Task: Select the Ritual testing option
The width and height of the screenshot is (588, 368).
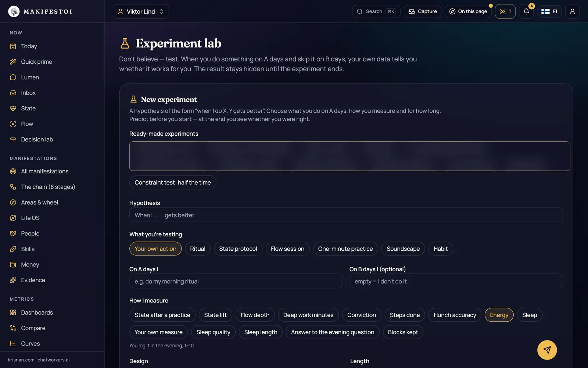Action: tap(198, 249)
